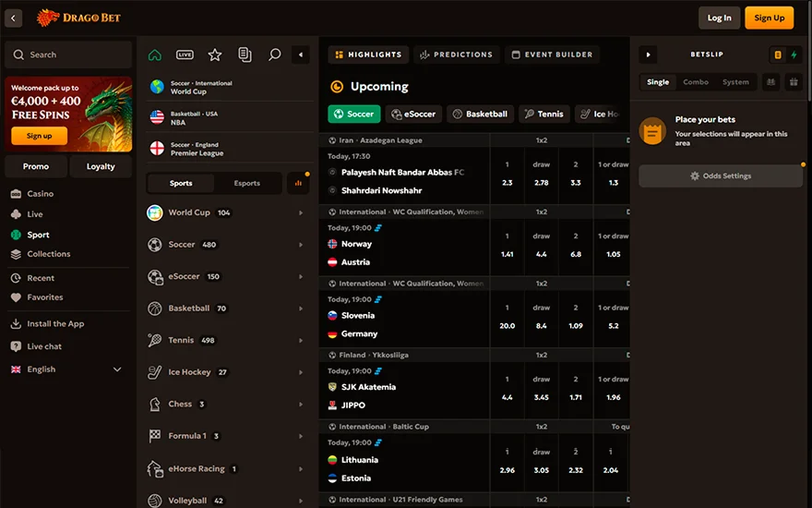The image size is (812, 508).
Task: Open the Palayesh Naft Bandar Abbas FC match
Action: pyautogui.click(x=404, y=173)
